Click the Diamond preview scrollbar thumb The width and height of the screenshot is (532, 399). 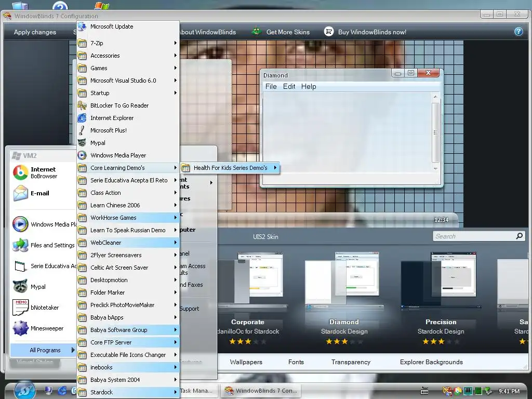tap(435, 132)
